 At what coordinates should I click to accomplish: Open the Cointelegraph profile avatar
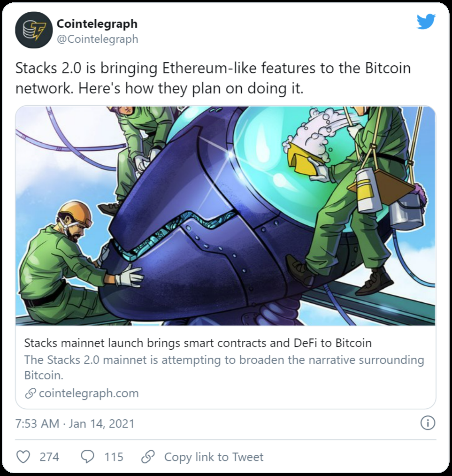click(34, 30)
